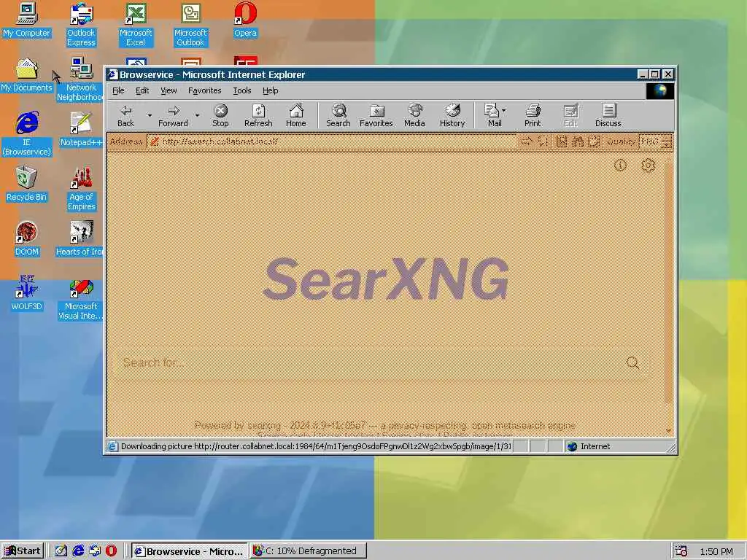
Task: Switch to Browservice taskbar button
Action: pos(189,551)
